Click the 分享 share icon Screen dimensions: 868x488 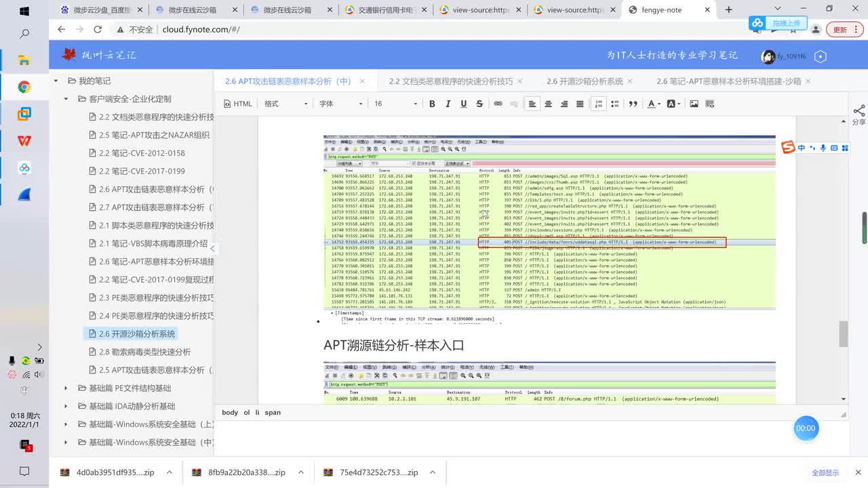(x=859, y=115)
